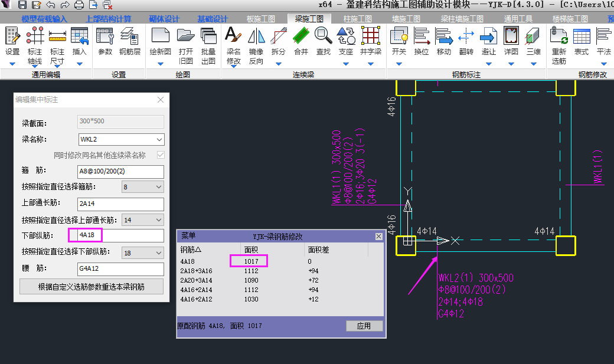Click the 箍筋 A8@100/200(2) input field
The height and width of the screenshot is (364, 614).
pyautogui.click(x=120, y=172)
